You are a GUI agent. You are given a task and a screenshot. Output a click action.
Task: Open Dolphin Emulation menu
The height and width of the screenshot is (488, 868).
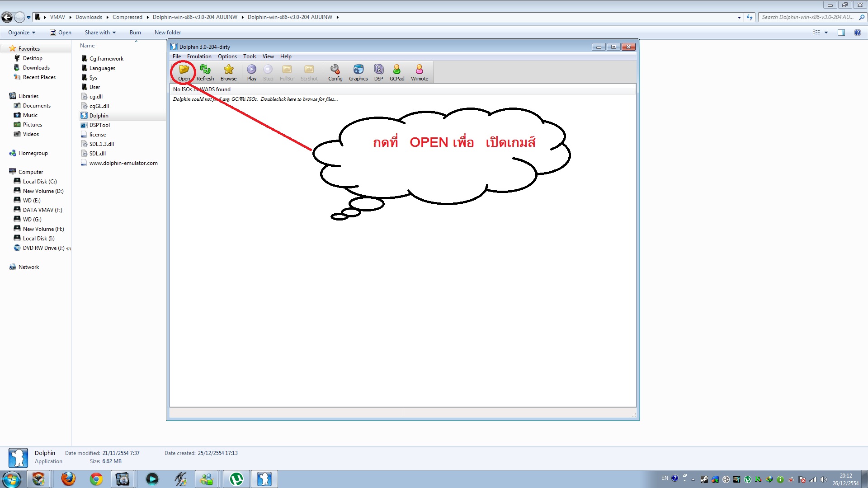pyautogui.click(x=199, y=56)
